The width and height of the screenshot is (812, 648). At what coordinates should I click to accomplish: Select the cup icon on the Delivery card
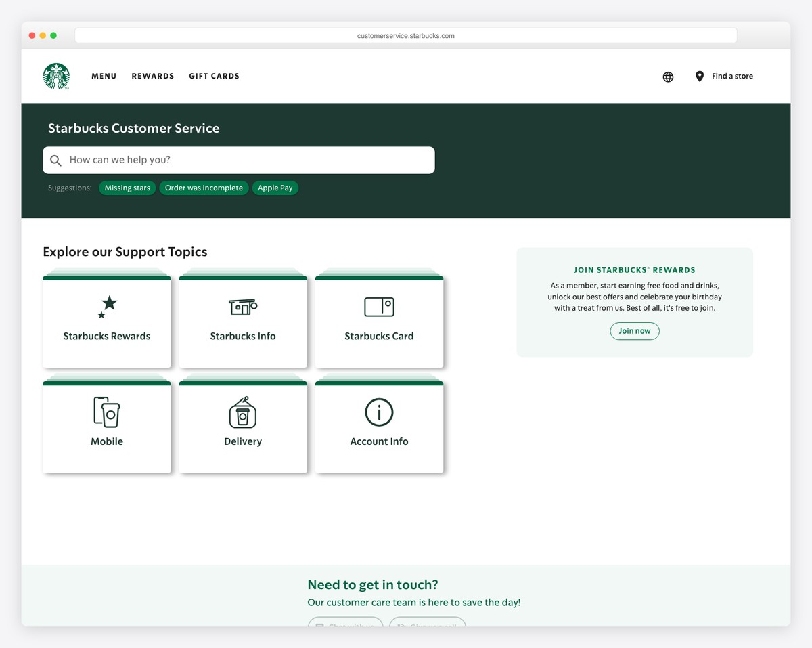(x=243, y=412)
